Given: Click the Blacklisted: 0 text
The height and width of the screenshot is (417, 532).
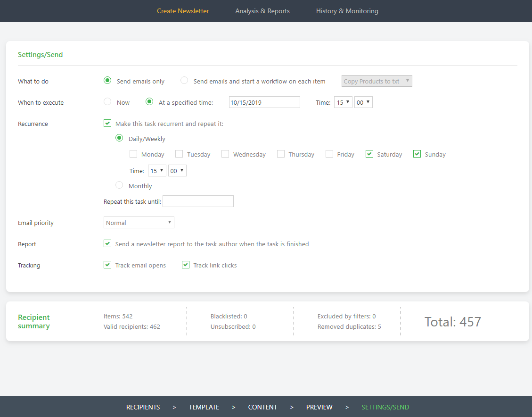Looking at the screenshot, I should tap(229, 316).
